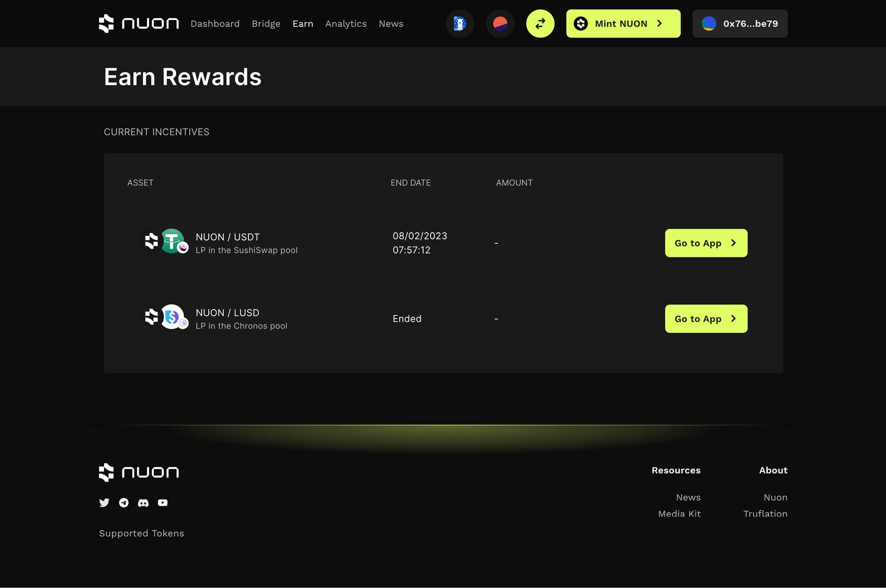Open the YouTube icon in footer

tap(163, 503)
